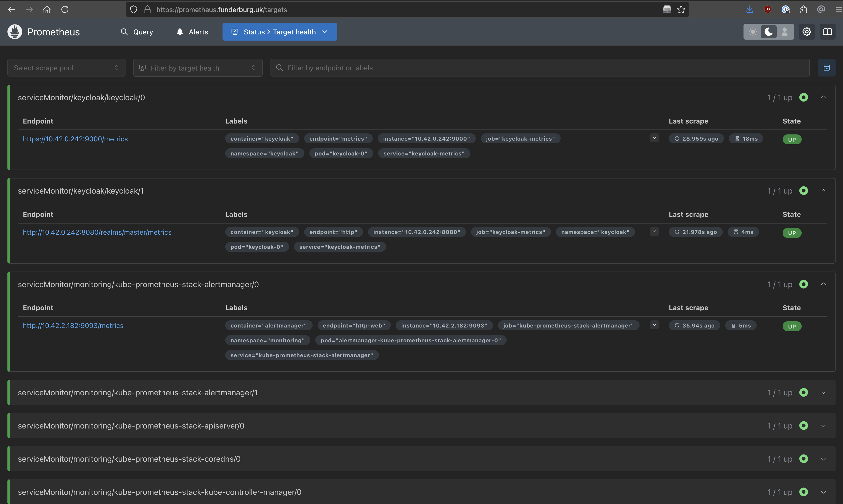
Task: Click the serviceMonitor/monitoring/kube-prometheus-stack-coredns/0 title
Action: [x=129, y=459]
